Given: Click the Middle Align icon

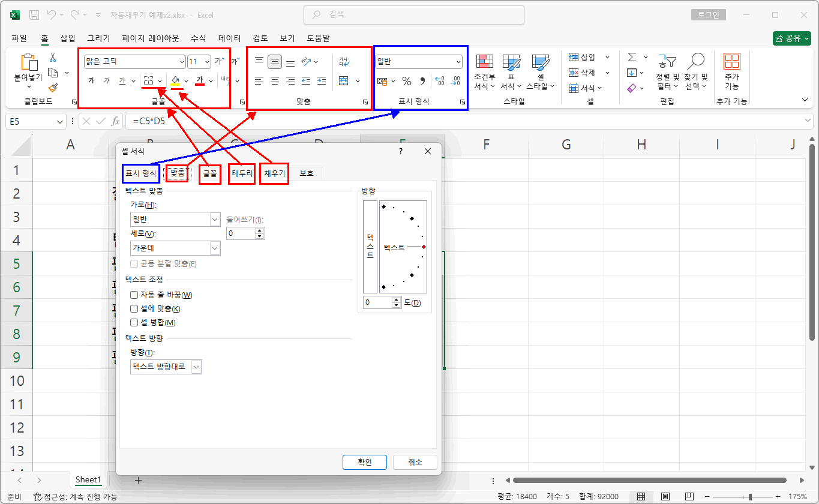Looking at the screenshot, I should (x=275, y=61).
